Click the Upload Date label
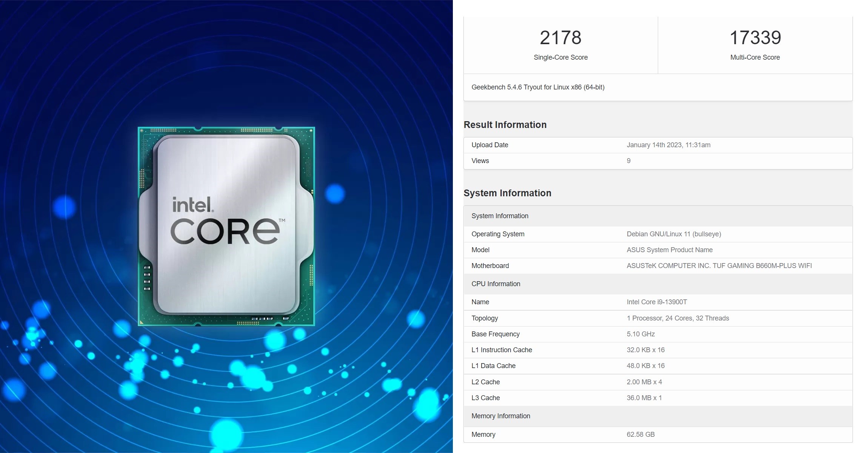 click(x=490, y=145)
